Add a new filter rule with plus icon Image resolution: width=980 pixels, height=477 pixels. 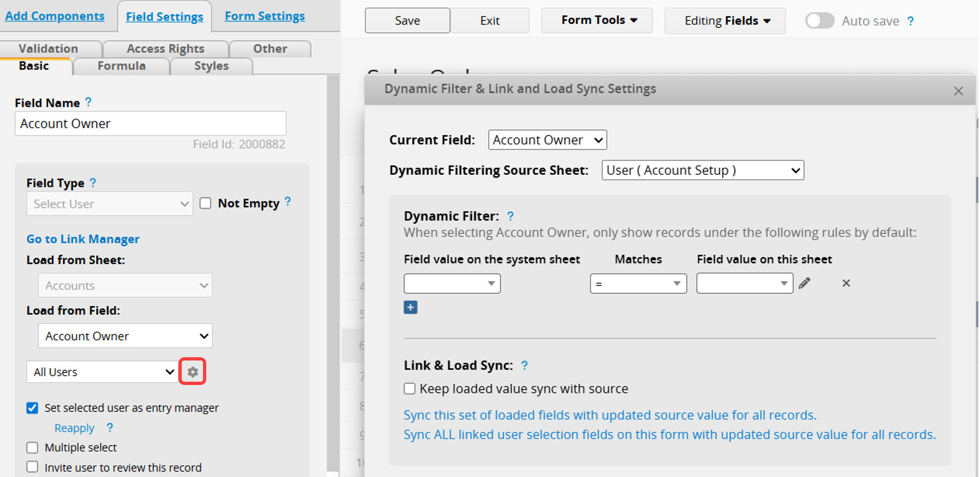click(x=410, y=308)
